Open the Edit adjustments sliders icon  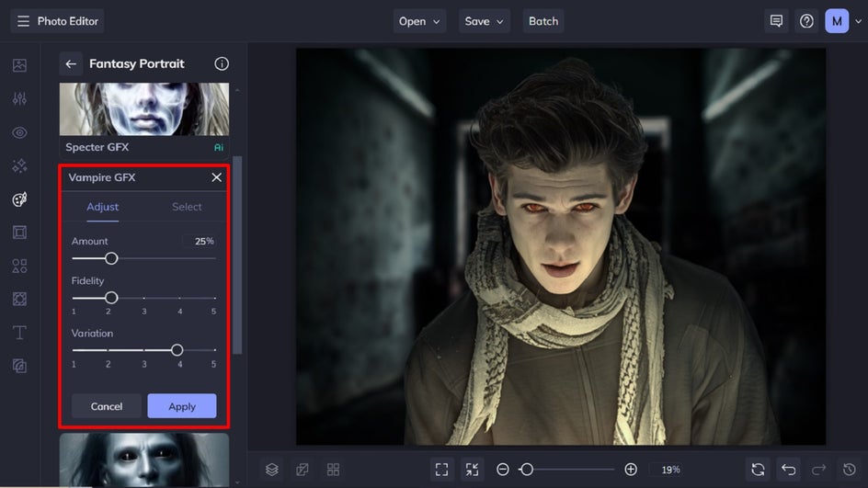19,98
